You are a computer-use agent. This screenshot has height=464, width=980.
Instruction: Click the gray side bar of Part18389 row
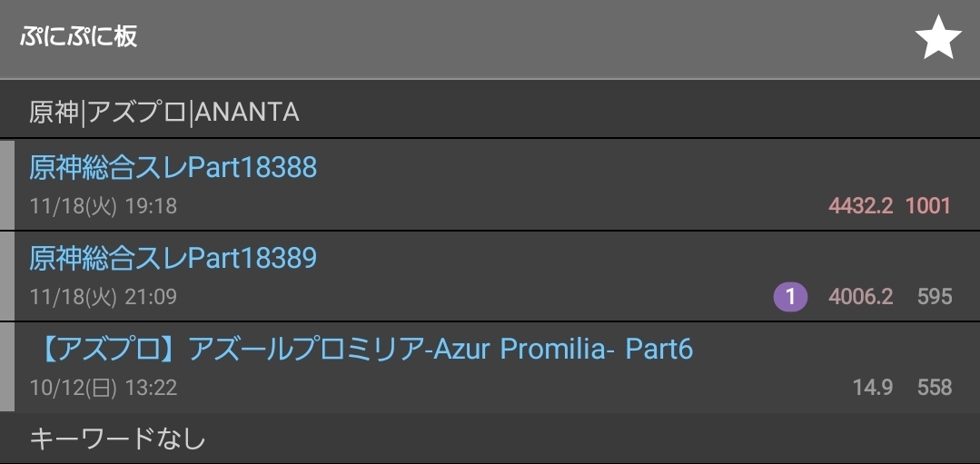click(x=7, y=276)
